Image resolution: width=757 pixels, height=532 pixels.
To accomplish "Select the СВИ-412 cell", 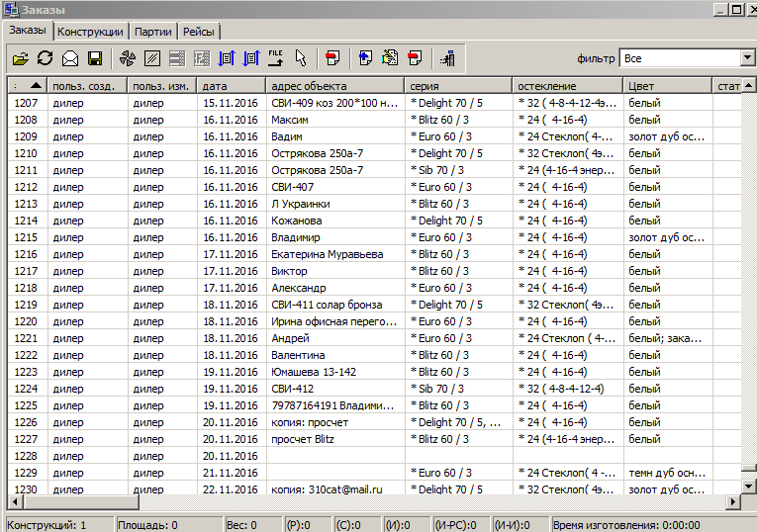I will pyautogui.click(x=335, y=389).
